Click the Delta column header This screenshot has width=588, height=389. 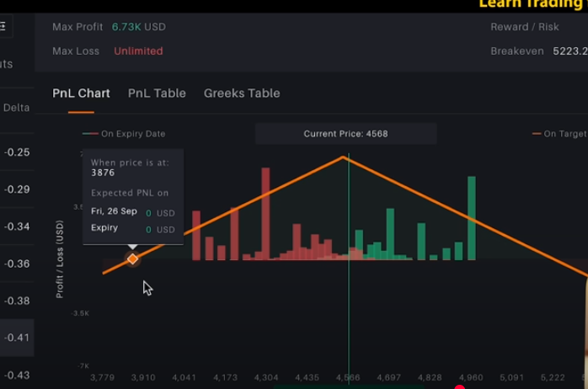point(16,108)
